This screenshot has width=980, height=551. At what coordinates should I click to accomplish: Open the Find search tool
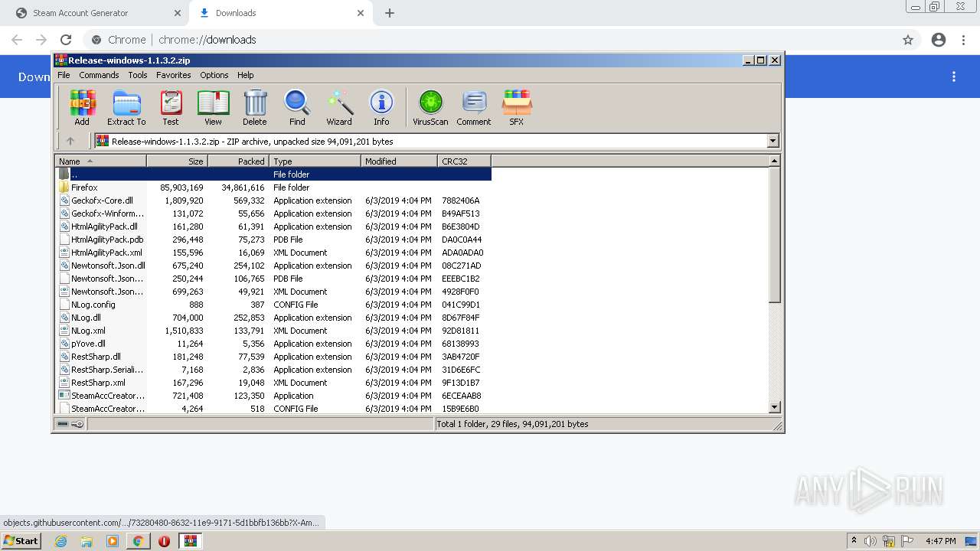[x=297, y=108]
